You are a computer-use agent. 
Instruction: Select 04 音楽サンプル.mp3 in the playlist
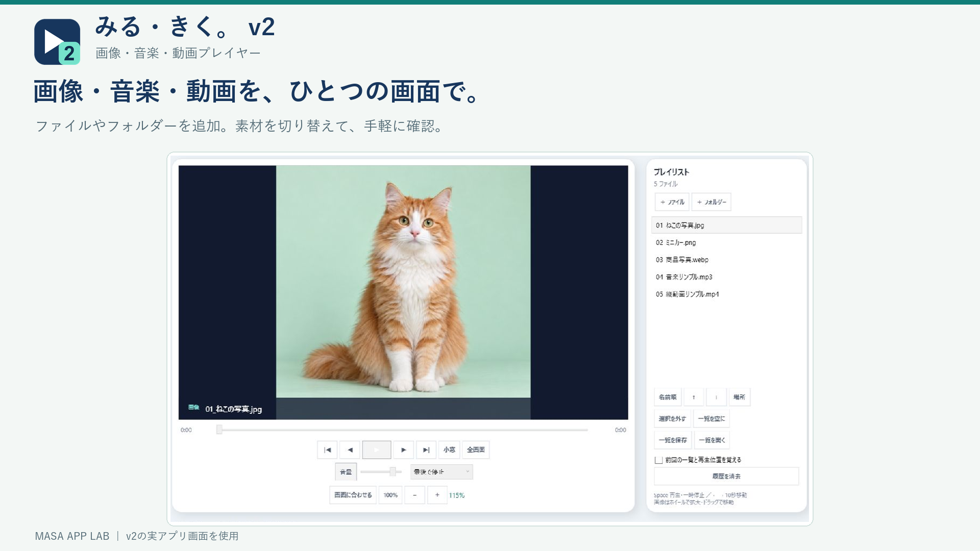(x=726, y=277)
